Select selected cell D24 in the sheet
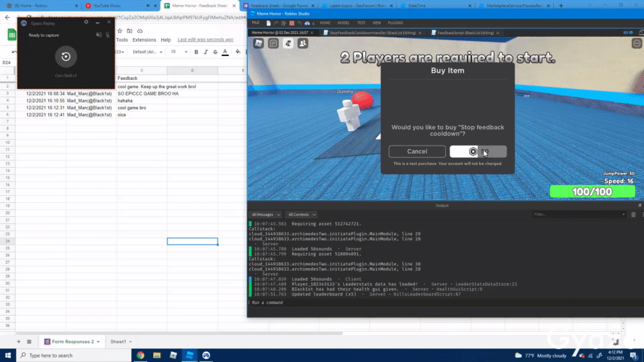Viewport: 644px width, 362px height. (192, 241)
